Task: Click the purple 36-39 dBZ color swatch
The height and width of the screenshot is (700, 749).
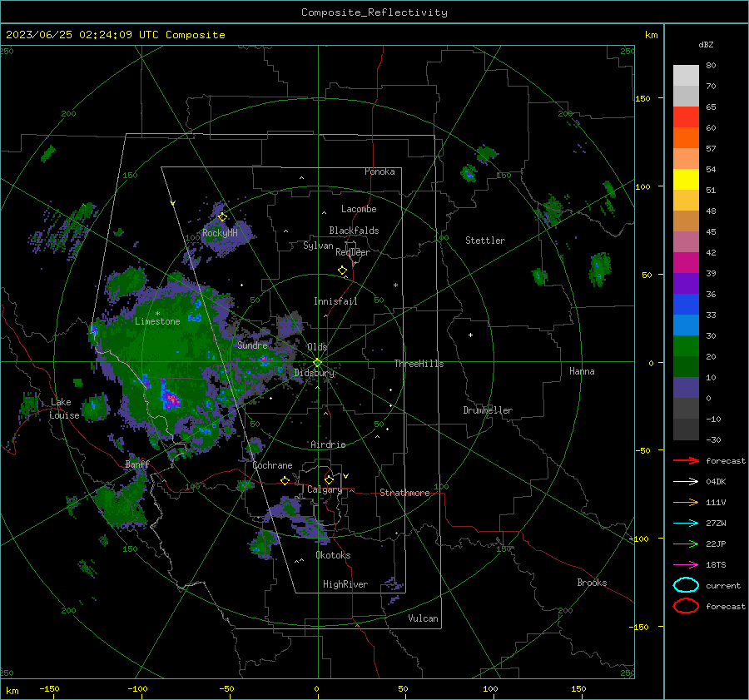Action: pos(686,284)
